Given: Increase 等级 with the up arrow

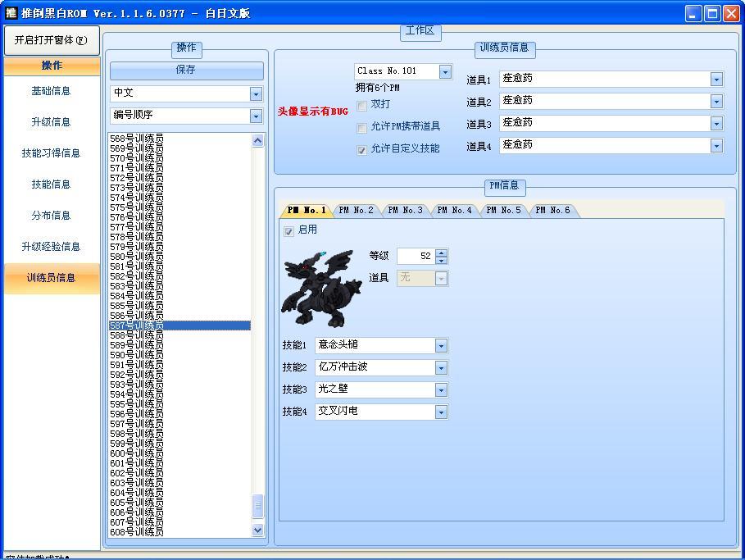Looking at the screenshot, I should (x=442, y=253).
